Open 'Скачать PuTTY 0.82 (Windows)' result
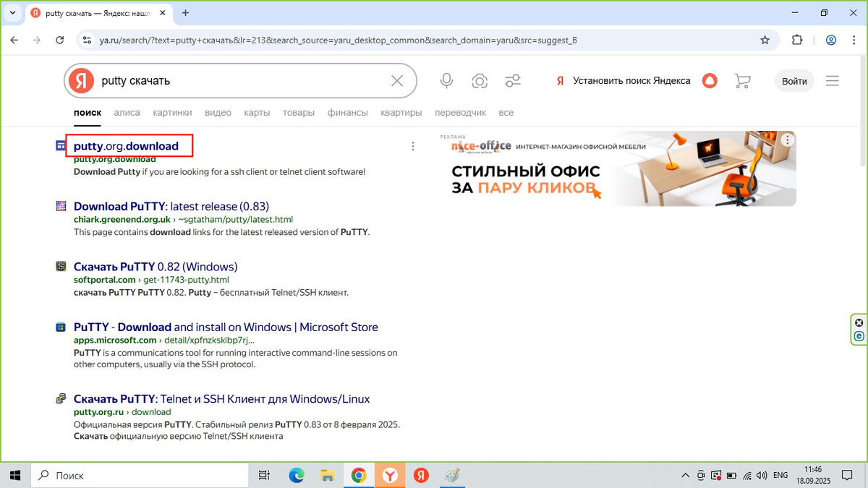 [156, 267]
